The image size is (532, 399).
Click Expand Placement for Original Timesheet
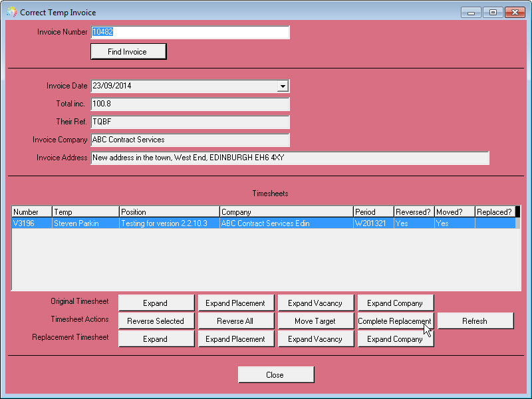pos(236,303)
